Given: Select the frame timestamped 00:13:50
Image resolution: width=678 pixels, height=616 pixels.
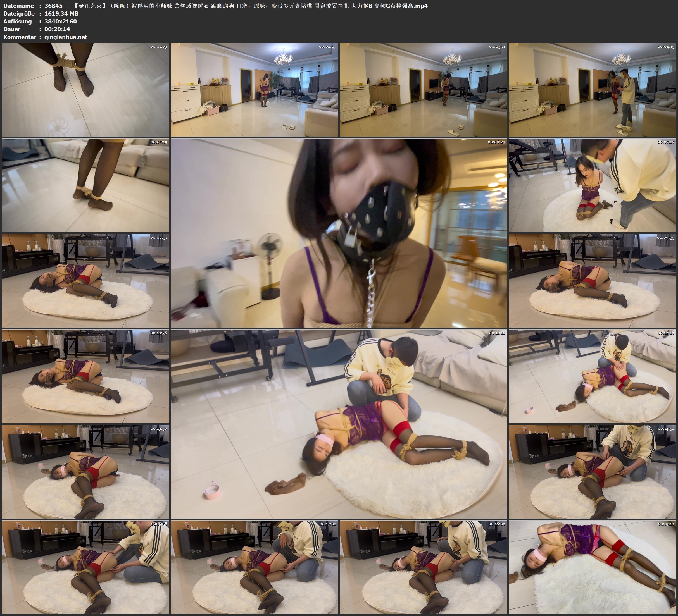Looking at the screenshot, I should tap(85, 471).
